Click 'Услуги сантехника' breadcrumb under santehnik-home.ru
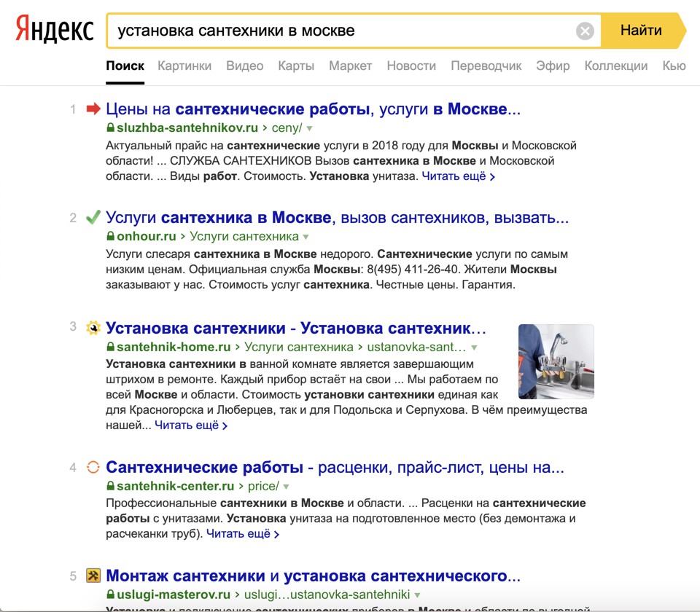The image size is (700, 612). coord(299,347)
